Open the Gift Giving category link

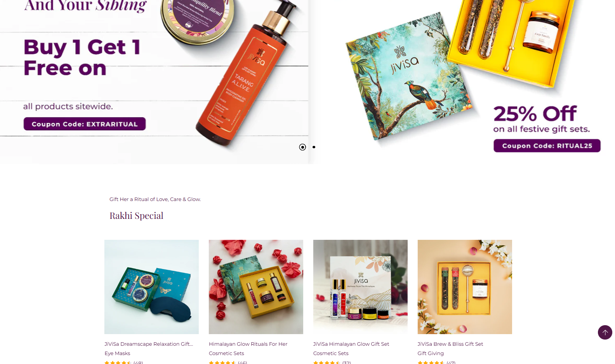[431, 353]
